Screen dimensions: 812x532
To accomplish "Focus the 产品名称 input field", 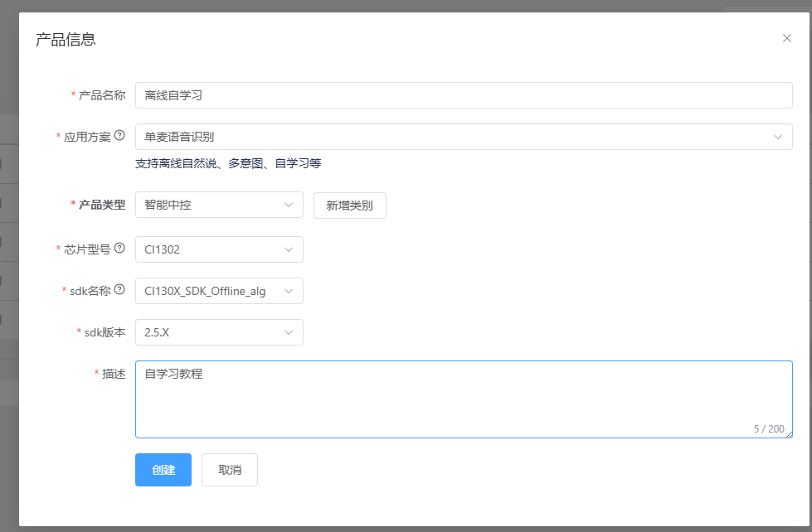I will coord(463,95).
